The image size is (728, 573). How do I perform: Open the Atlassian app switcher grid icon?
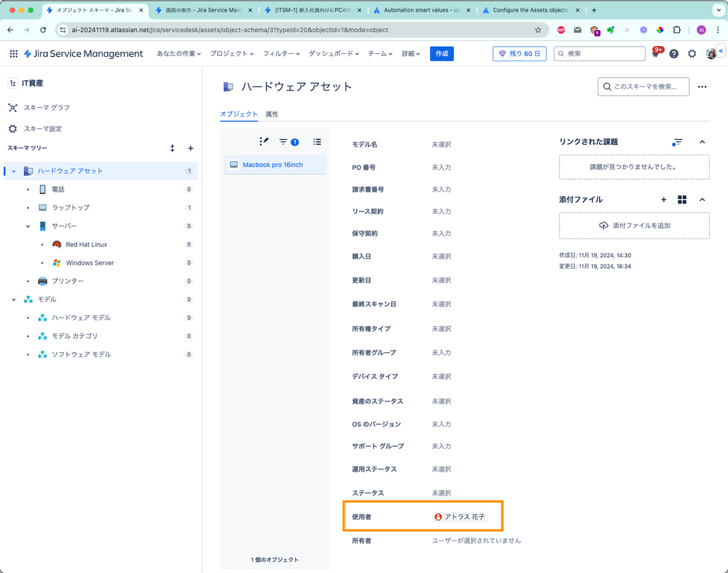[13, 53]
